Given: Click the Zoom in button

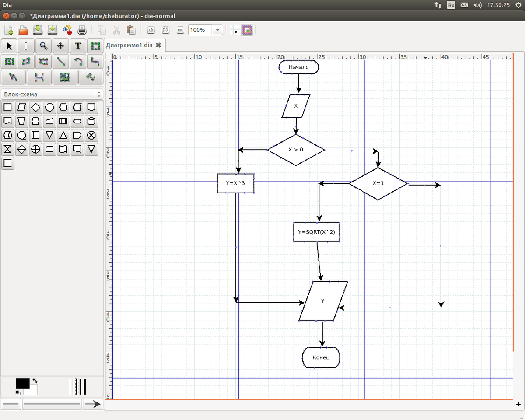Looking at the screenshot, I should coord(151,30).
